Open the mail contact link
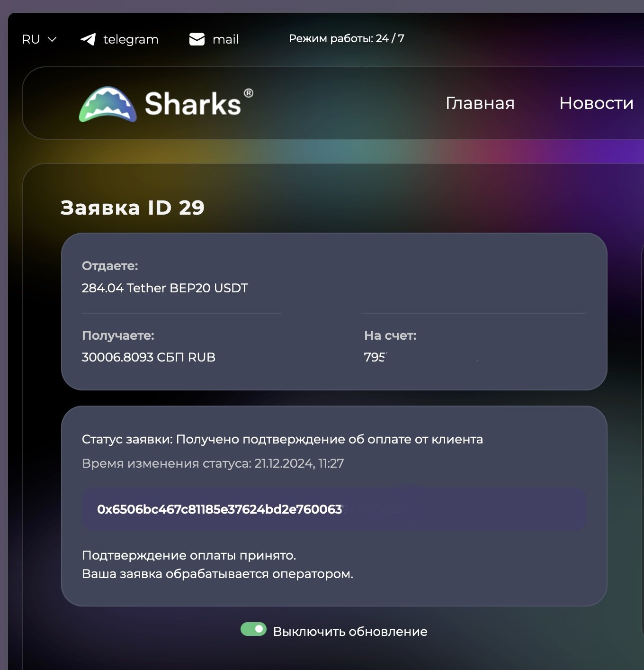 coord(214,39)
